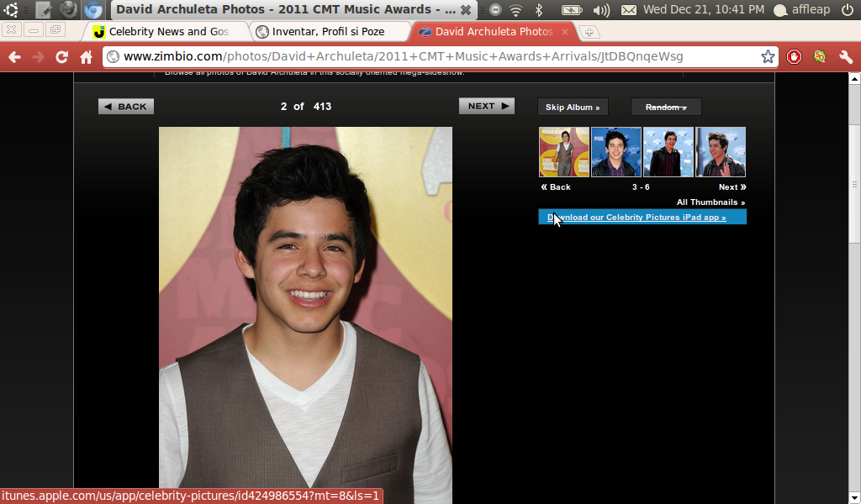Click the Random button

[x=666, y=107]
